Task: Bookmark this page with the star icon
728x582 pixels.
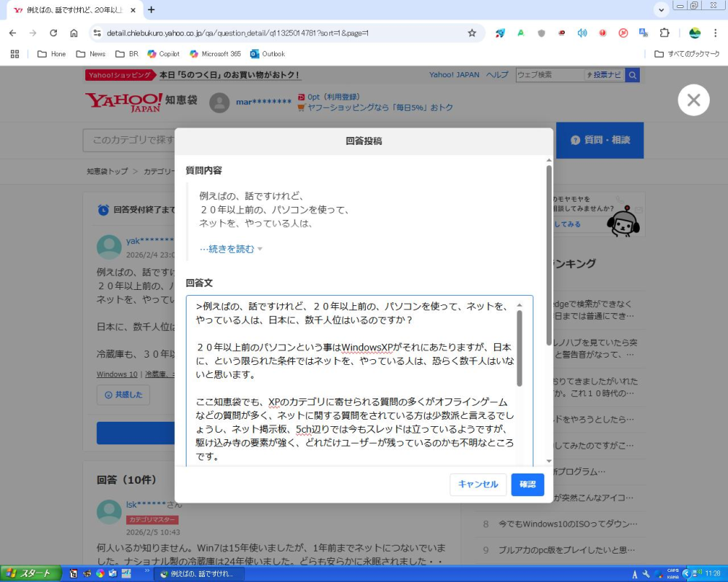Action: 472,33
